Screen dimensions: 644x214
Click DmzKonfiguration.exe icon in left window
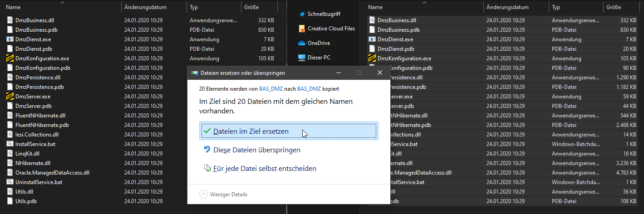(x=10, y=58)
